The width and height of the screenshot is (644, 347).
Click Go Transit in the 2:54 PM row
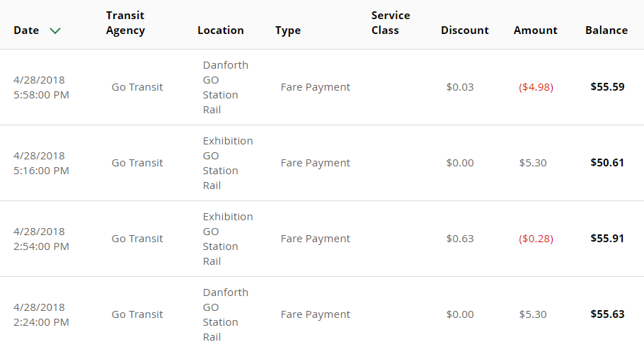[x=137, y=239]
